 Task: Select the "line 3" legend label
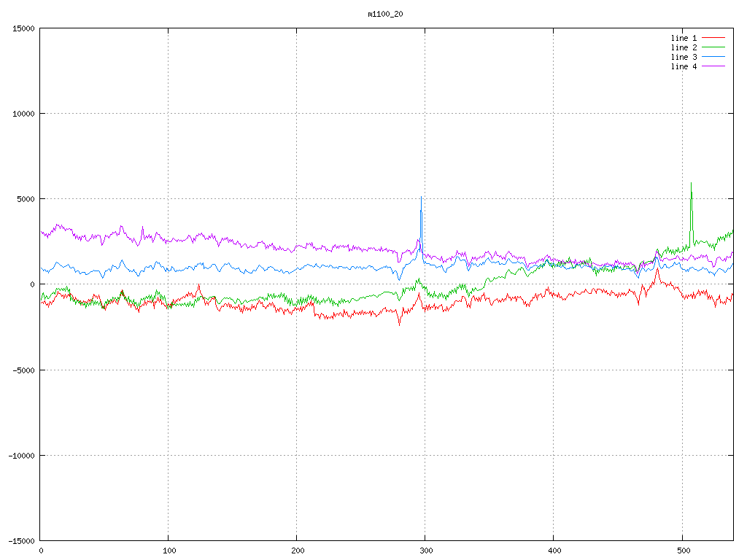point(684,57)
